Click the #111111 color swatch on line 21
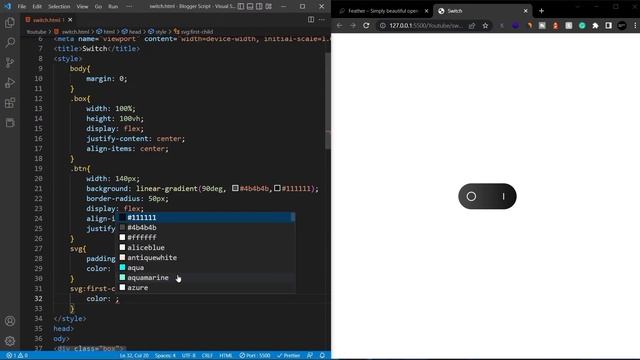 [x=277, y=188]
